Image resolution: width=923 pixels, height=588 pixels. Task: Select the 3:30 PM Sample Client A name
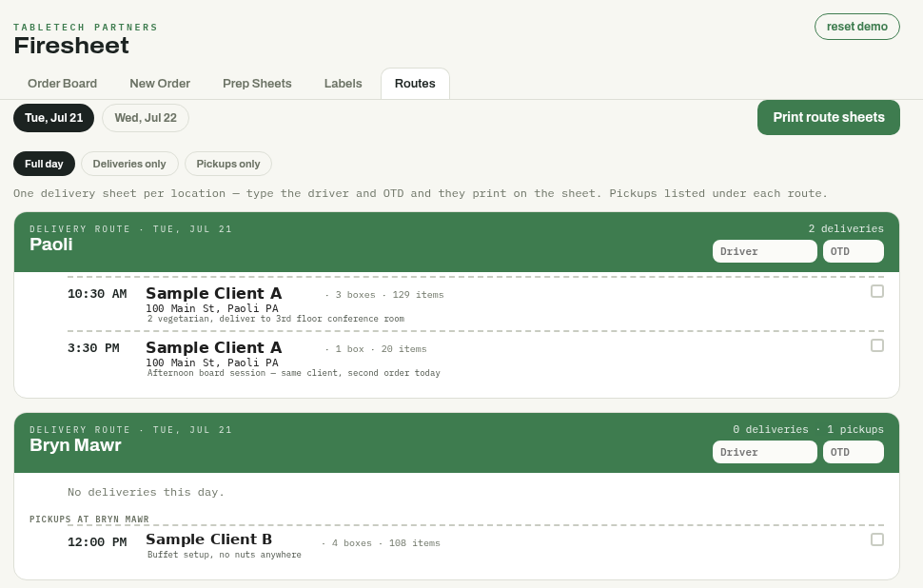214,347
